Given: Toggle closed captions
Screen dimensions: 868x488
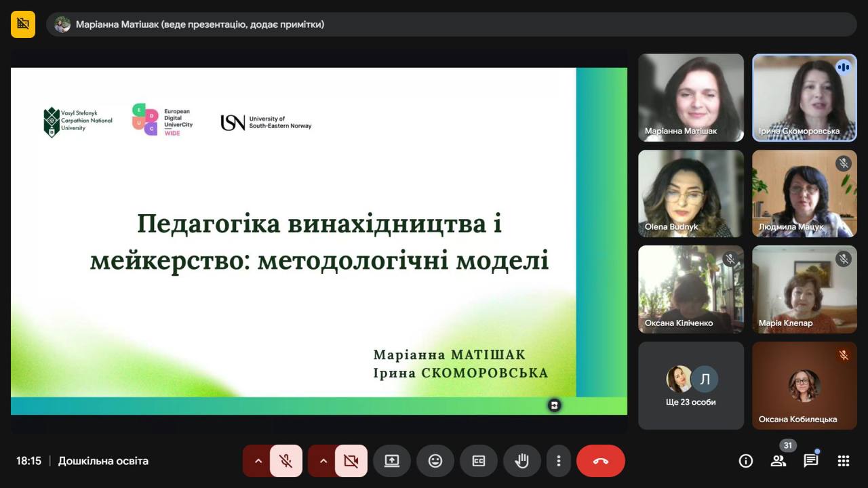Looking at the screenshot, I should [x=479, y=461].
